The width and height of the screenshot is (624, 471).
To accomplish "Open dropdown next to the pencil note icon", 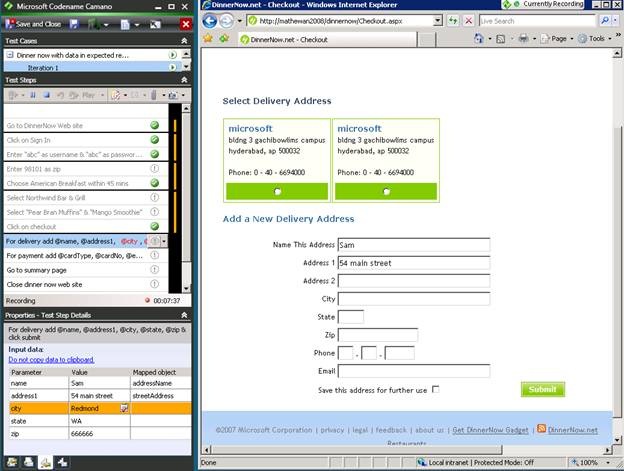I will click(125, 95).
